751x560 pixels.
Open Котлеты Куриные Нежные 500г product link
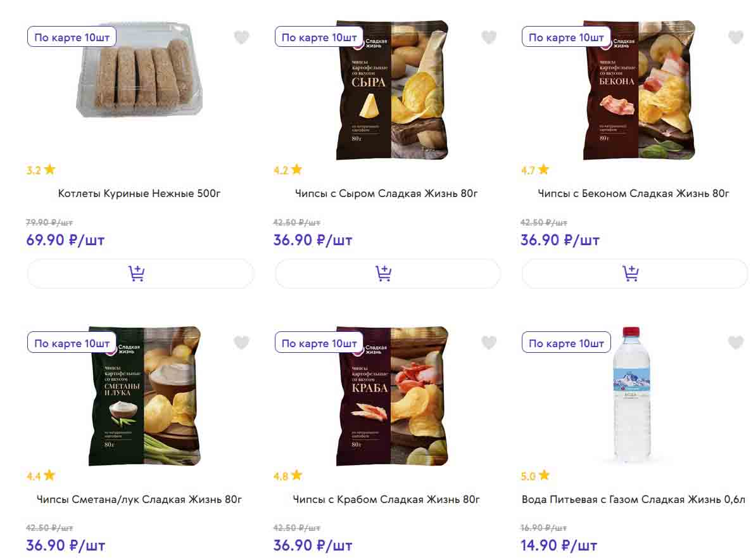coord(139,193)
